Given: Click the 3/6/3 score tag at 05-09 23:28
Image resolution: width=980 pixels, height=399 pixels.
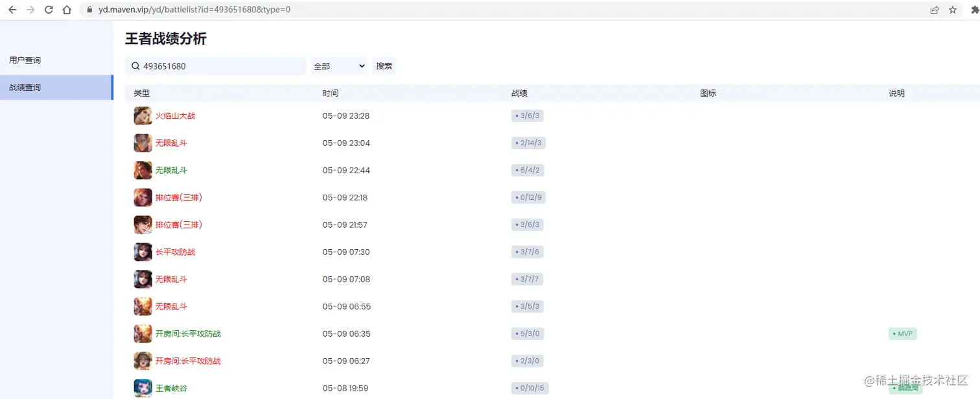Looking at the screenshot, I should 527,115.
